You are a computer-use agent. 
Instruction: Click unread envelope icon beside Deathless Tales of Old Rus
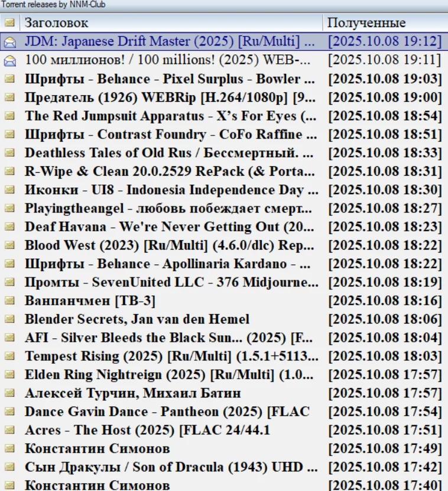(x=9, y=153)
